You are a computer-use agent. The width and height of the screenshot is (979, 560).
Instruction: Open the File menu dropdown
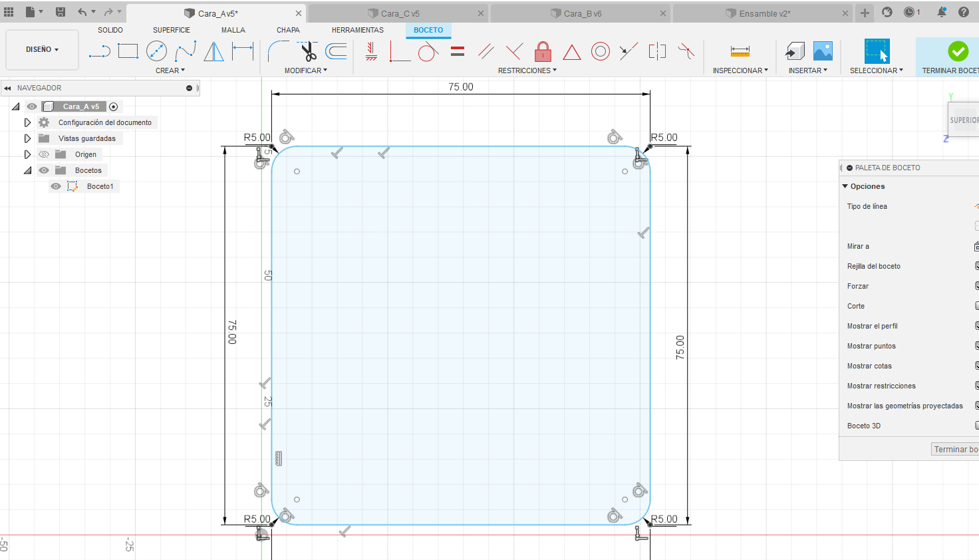click(x=34, y=12)
